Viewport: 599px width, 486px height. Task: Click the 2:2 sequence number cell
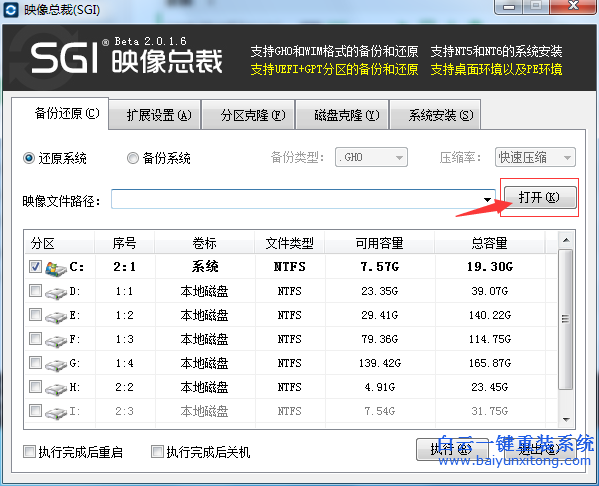pos(125,387)
